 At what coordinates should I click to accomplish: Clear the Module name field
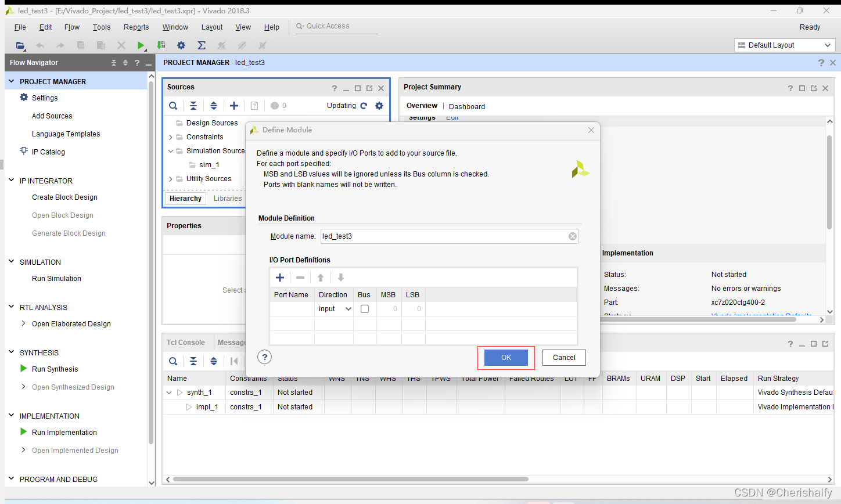point(573,236)
